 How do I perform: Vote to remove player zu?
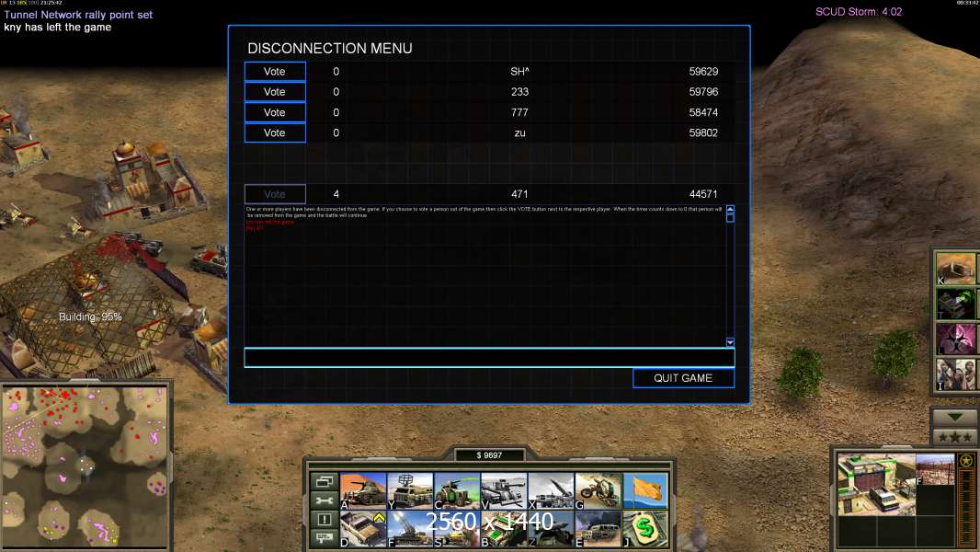(x=275, y=132)
